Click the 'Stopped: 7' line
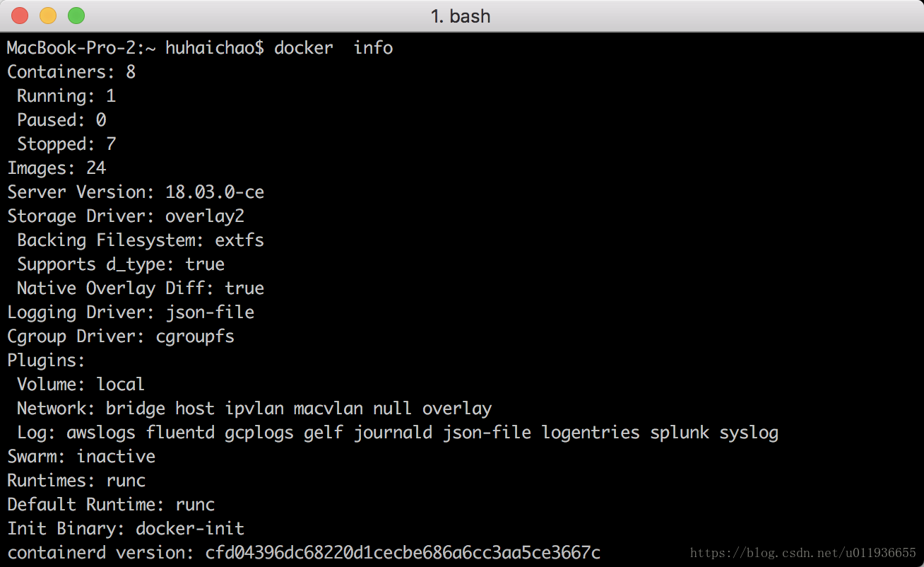This screenshot has height=567, width=924. point(66,144)
